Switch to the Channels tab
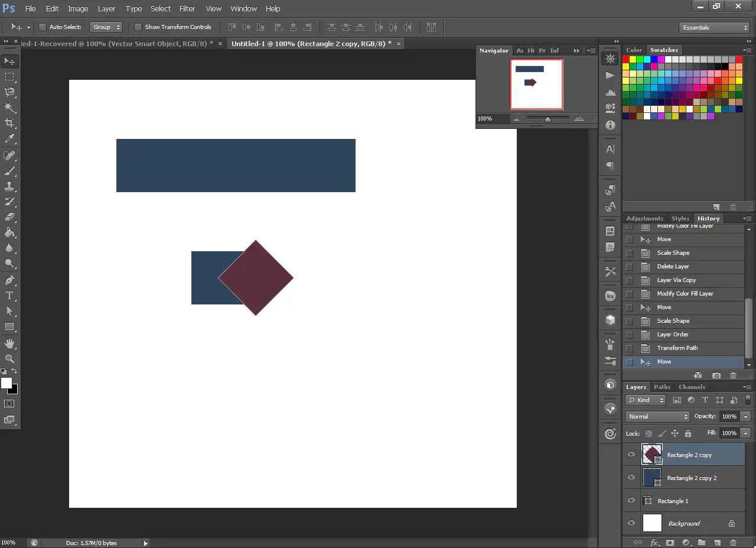The width and height of the screenshot is (756, 548). pyautogui.click(x=692, y=387)
